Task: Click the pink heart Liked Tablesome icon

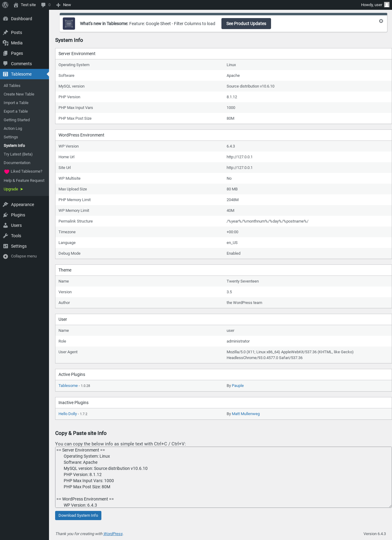Action: pos(6,171)
